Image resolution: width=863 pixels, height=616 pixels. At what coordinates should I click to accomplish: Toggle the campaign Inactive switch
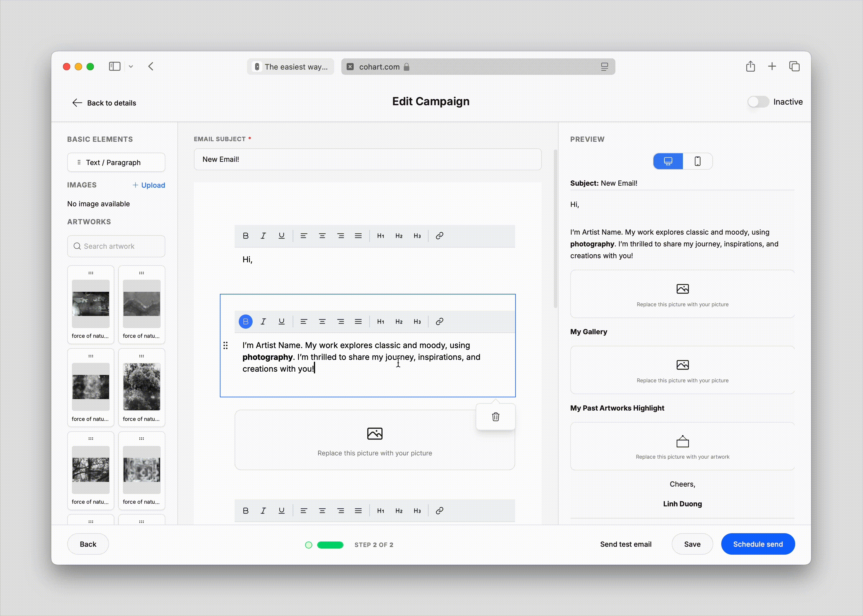tap(758, 102)
